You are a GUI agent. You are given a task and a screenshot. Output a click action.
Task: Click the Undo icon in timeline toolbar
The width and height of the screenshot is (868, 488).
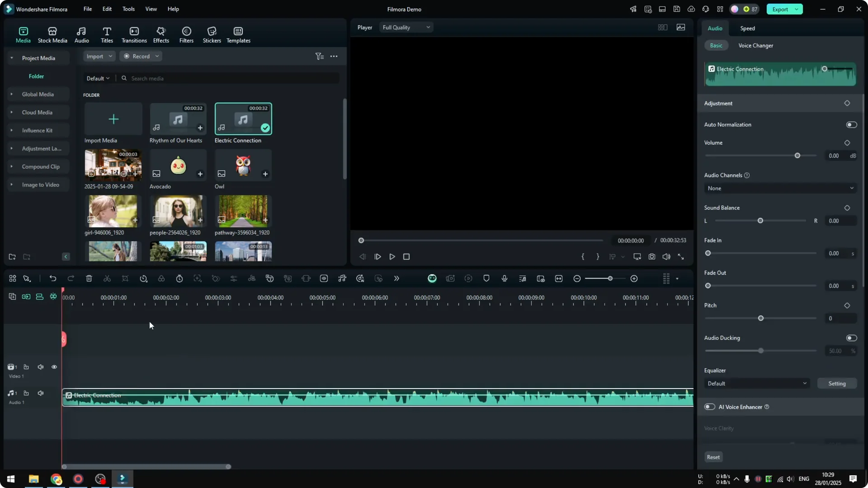(53, 278)
